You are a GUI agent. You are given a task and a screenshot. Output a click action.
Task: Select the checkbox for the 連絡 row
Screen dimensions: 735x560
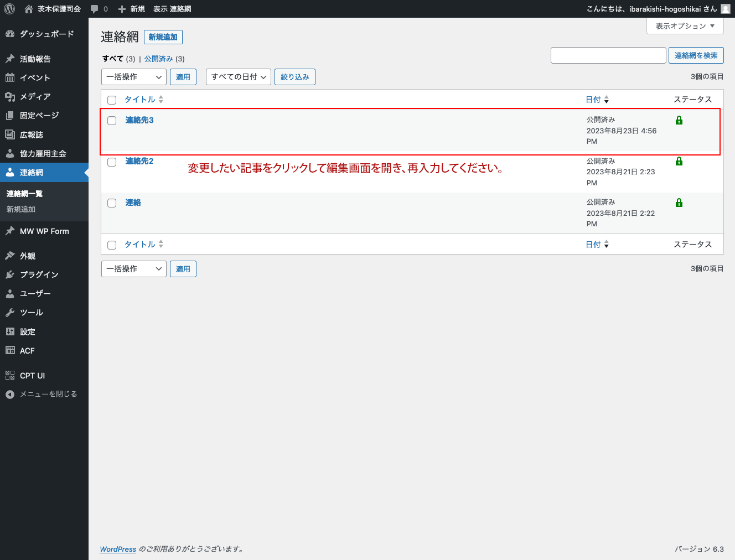point(112,203)
